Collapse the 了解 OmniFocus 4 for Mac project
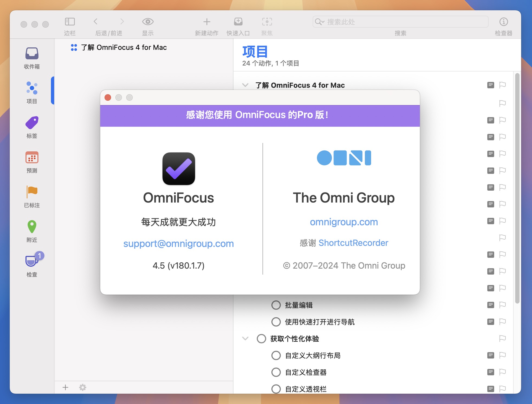The width and height of the screenshot is (532, 404). pos(245,85)
